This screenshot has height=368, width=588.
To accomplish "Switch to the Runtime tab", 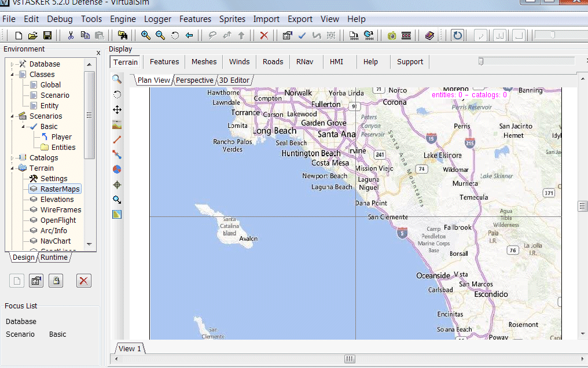I will pyautogui.click(x=54, y=257).
